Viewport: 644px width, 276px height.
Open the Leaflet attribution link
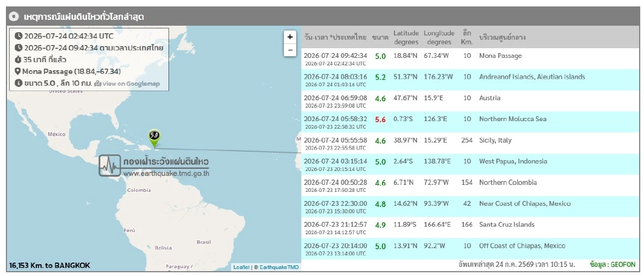241,267
